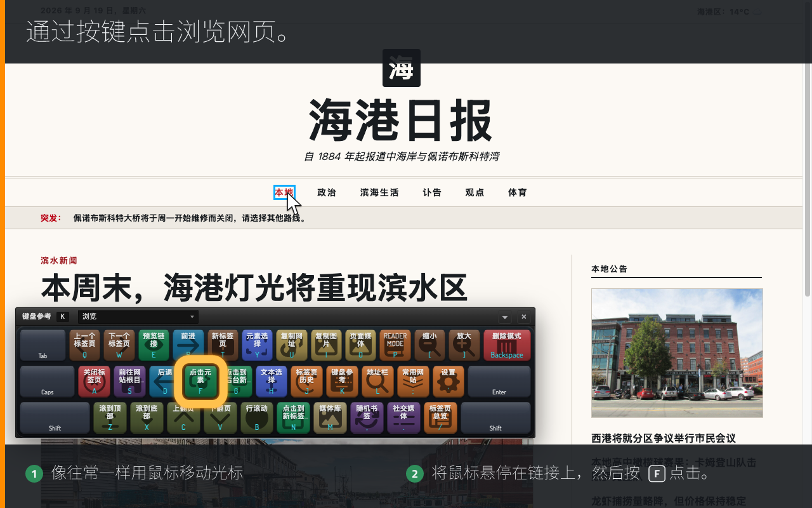Click the brick building photo thumbnail

point(677,353)
